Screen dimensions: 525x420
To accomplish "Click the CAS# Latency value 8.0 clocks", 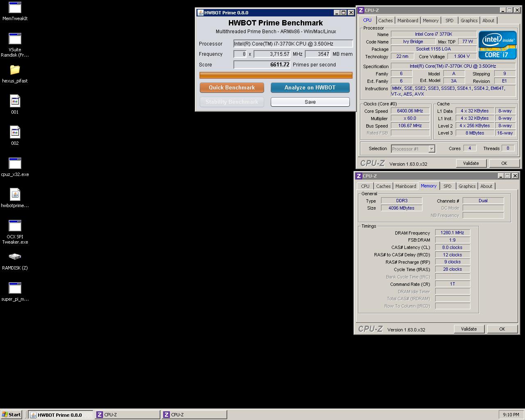I will pyautogui.click(x=452, y=247).
